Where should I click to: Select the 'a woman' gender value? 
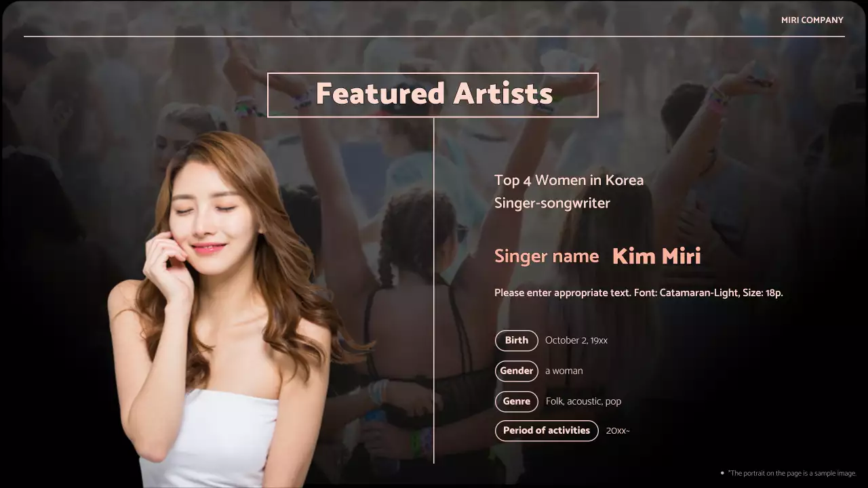click(x=564, y=371)
